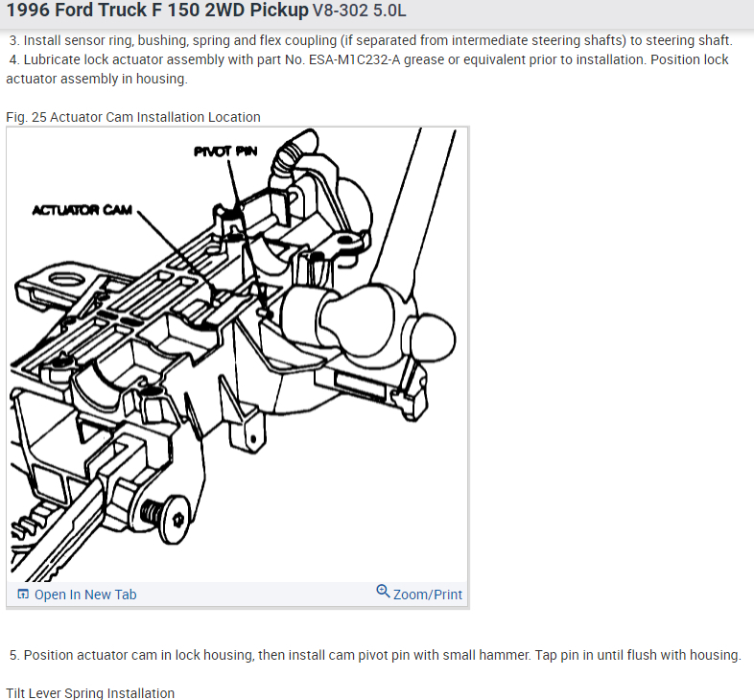Click the diagonal steering shaft lines at upper right
The image size is (754, 700).
[x=413, y=207]
